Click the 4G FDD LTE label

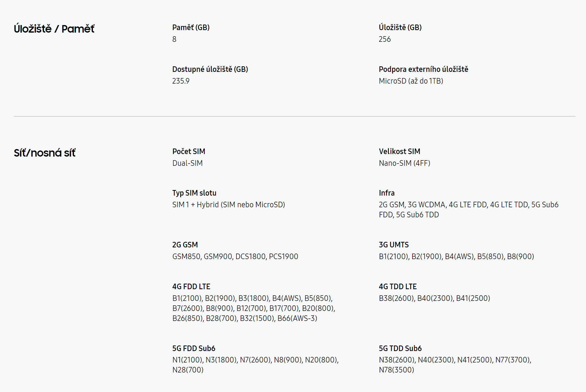coord(191,287)
